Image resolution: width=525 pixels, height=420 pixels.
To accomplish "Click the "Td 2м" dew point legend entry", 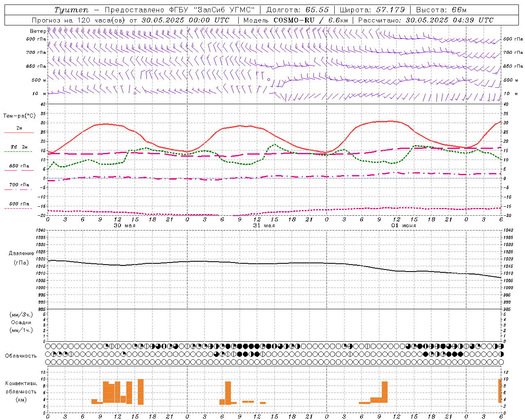I will coord(19,147).
